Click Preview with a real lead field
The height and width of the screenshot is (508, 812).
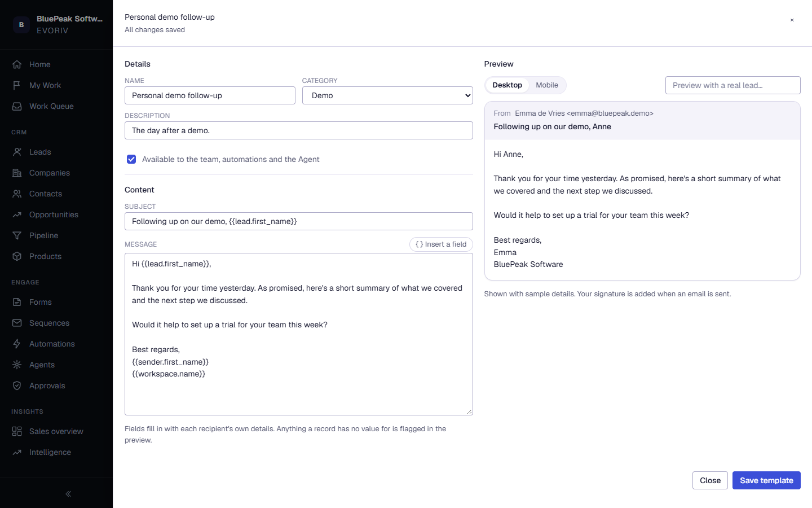733,85
